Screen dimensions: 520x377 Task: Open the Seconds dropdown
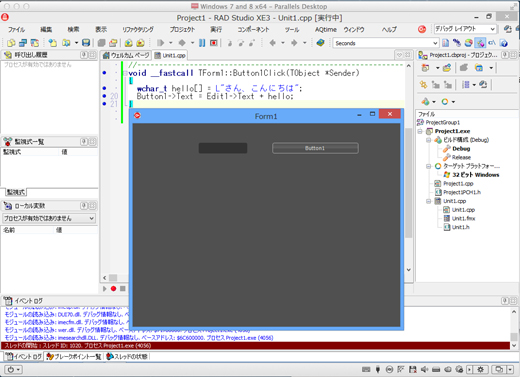coord(435,43)
